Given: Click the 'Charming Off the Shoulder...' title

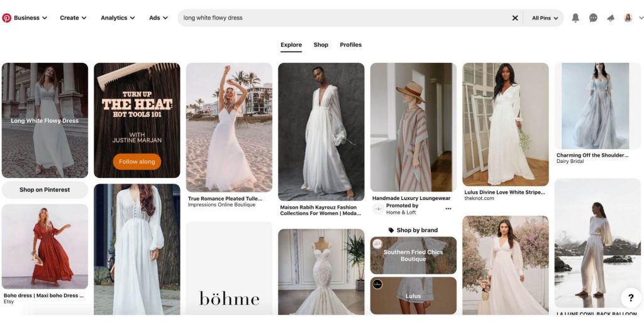Looking at the screenshot, I should click(592, 155).
